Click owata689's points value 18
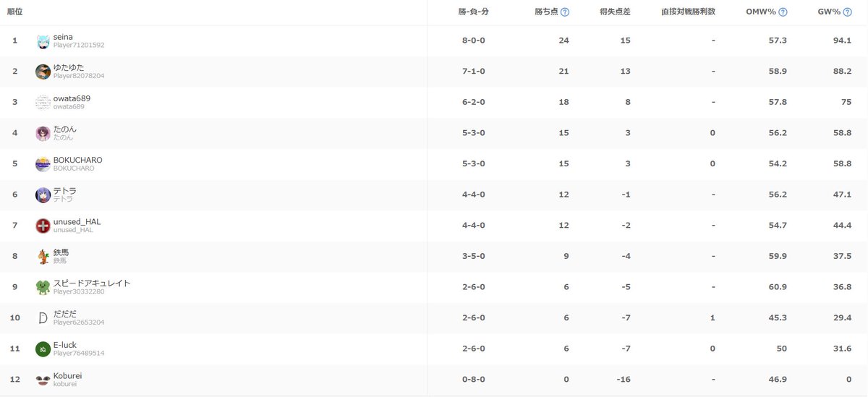 click(563, 102)
